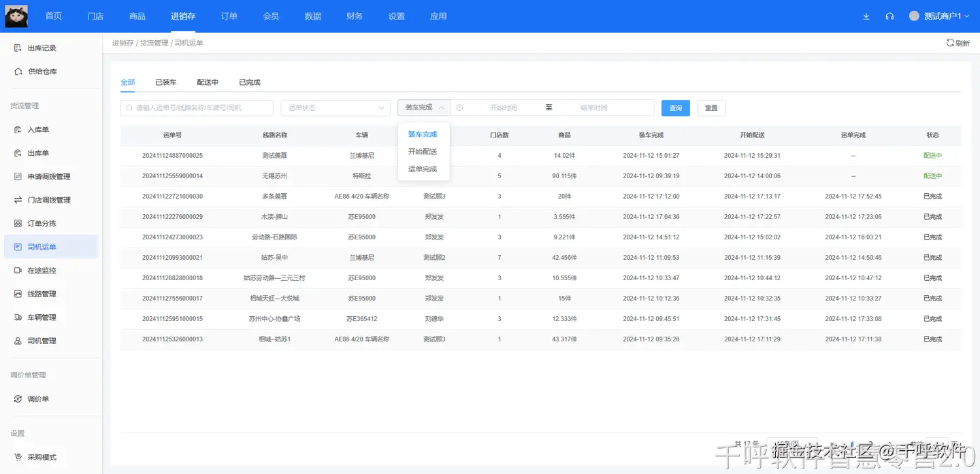980x474 pixels.
Task: Click the 状态 column header
Action: [x=933, y=135]
